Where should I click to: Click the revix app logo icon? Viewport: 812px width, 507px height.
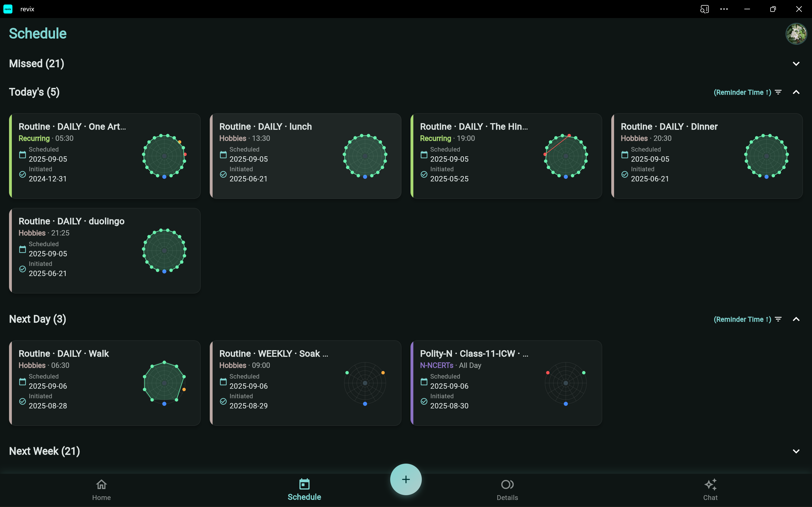8,9
